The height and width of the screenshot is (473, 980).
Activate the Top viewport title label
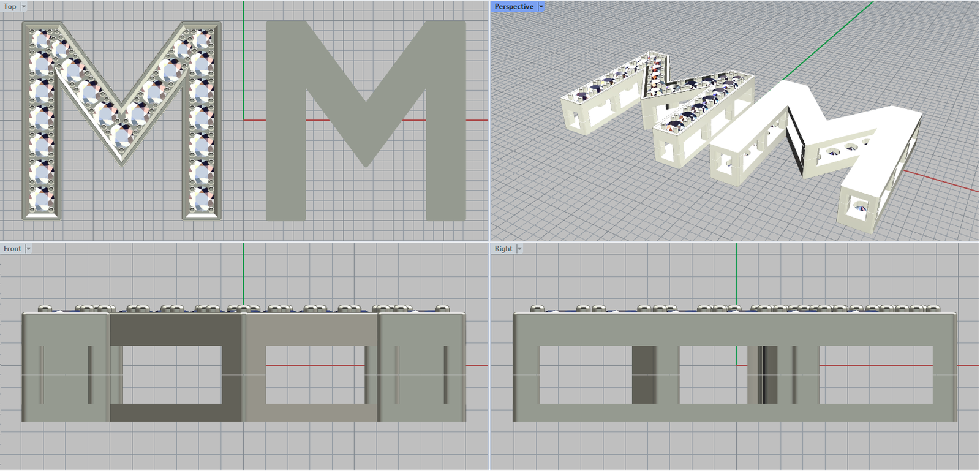click(10, 7)
